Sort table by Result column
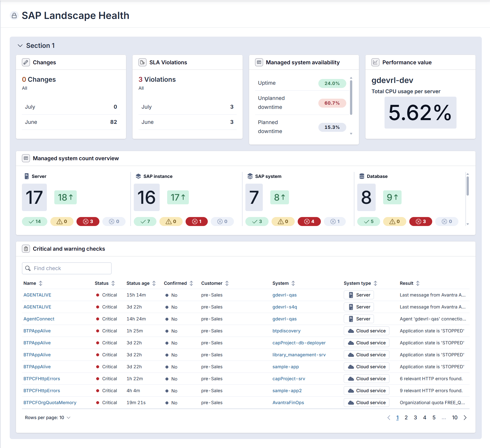The height and width of the screenshot is (448, 490). [418, 283]
